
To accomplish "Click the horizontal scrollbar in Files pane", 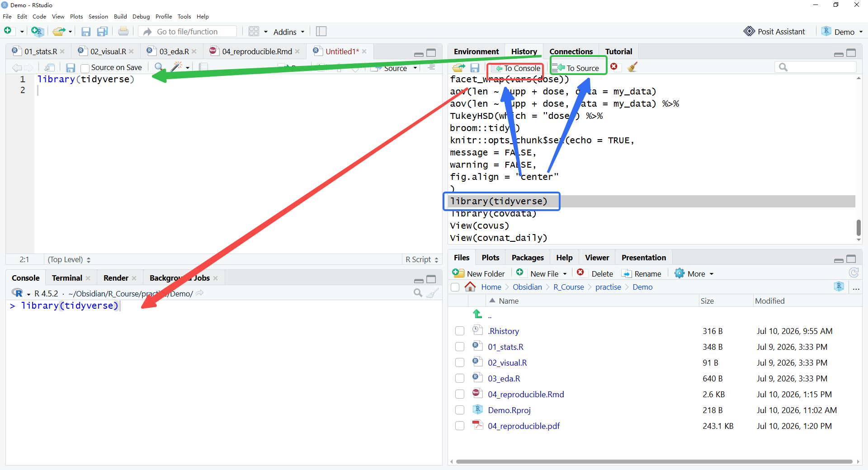I will (654, 461).
